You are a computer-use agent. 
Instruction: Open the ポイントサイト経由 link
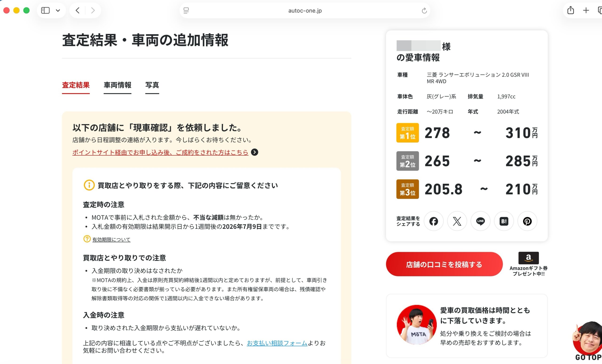160,152
